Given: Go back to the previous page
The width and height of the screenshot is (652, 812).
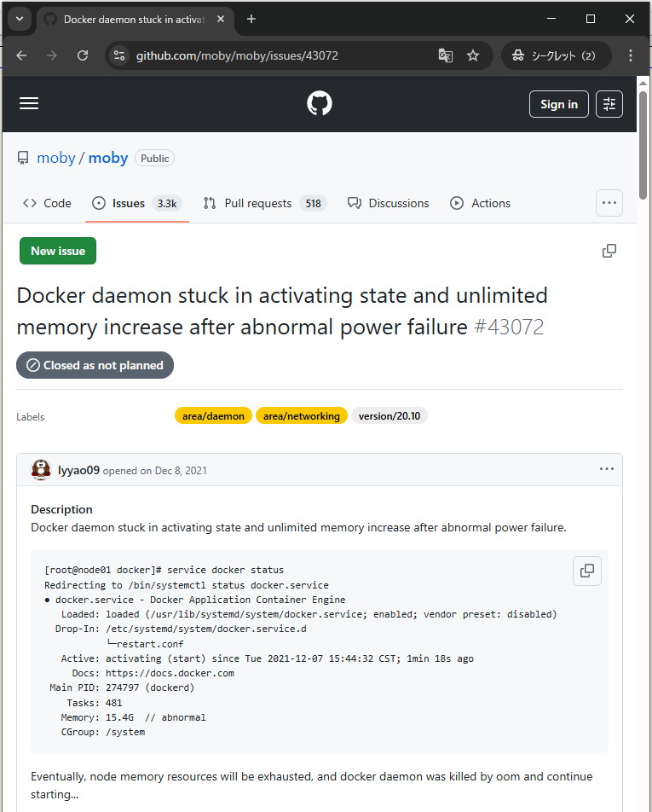Looking at the screenshot, I should pyautogui.click(x=21, y=55).
